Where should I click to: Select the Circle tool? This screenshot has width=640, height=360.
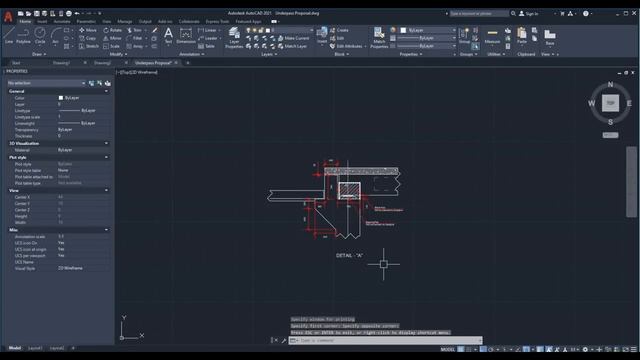point(40,35)
